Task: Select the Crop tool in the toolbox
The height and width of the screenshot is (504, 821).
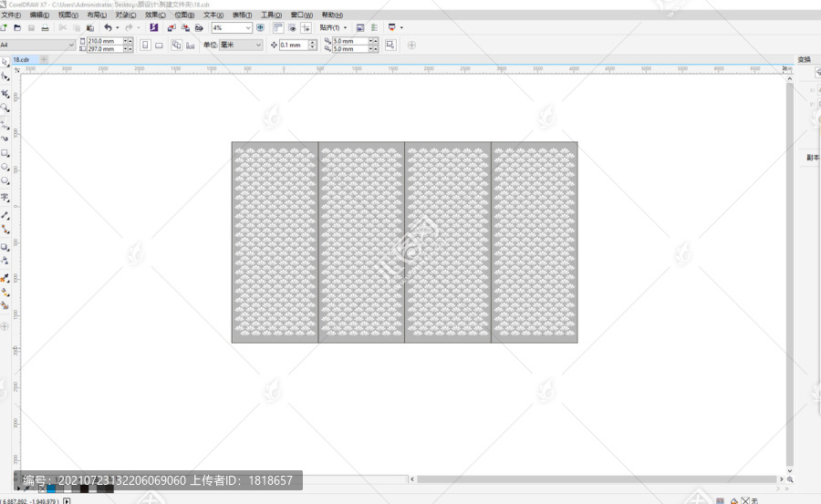Action: [5, 93]
